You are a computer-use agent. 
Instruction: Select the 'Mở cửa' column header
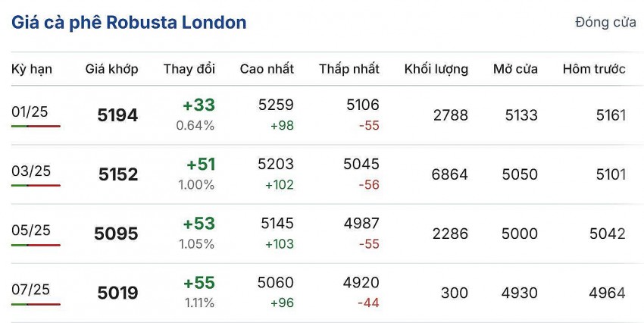tap(515, 69)
